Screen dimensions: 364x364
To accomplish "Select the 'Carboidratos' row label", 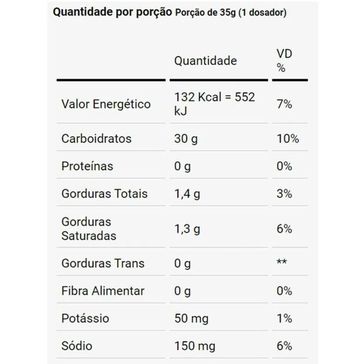I will click(96, 138).
